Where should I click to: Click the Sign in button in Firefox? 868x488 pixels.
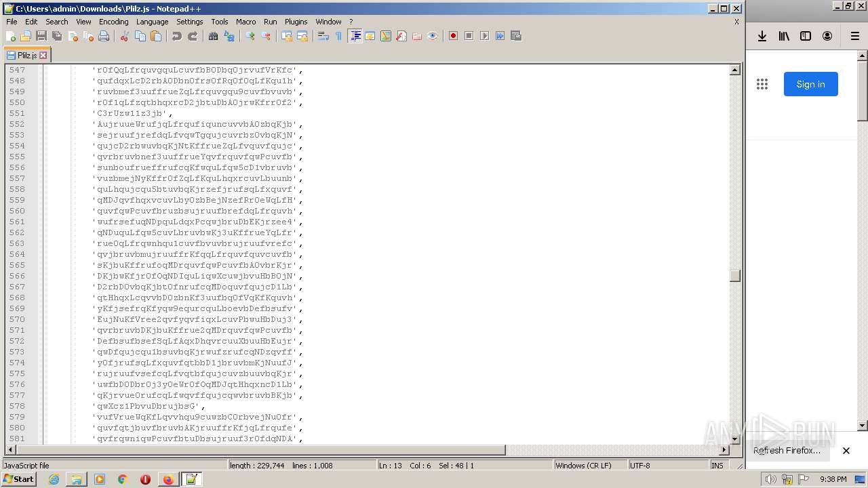(810, 84)
